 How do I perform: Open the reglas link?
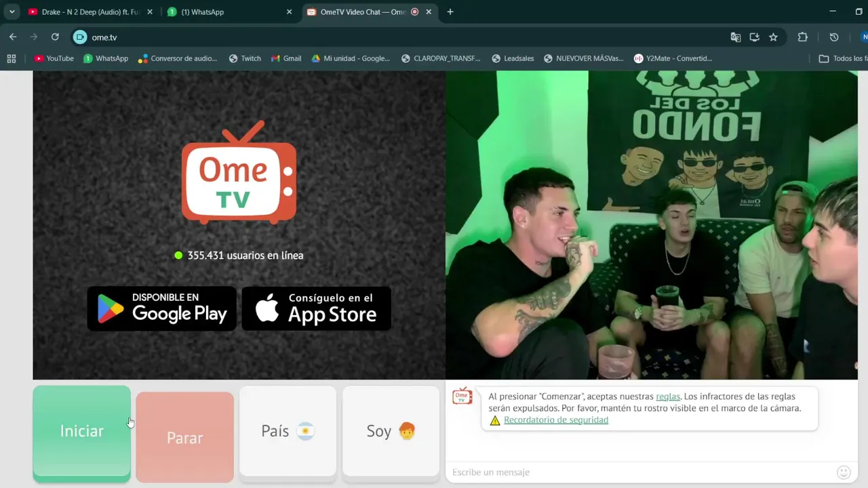[x=668, y=396]
